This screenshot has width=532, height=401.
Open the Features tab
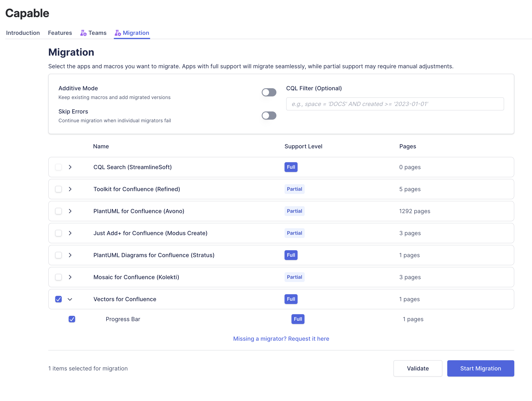(x=60, y=33)
